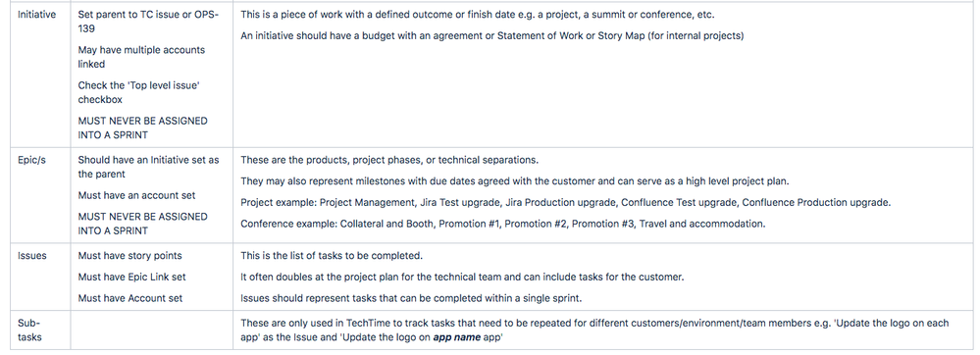The image size is (980, 355).
Task: Click the 'defined outcome or finish date' sentence
Action: coord(478,15)
